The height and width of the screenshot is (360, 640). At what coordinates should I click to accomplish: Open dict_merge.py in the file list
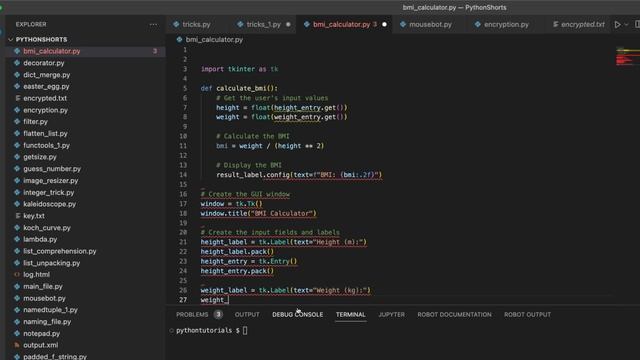[x=47, y=75]
